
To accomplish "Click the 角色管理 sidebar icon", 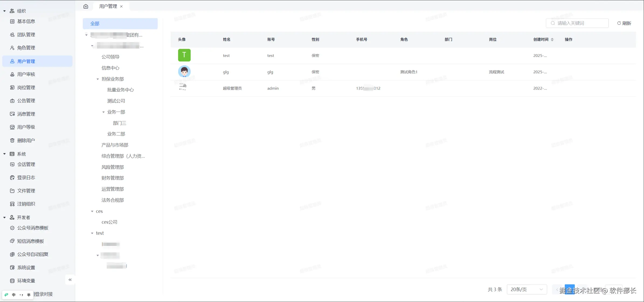I will [x=12, y=48].
